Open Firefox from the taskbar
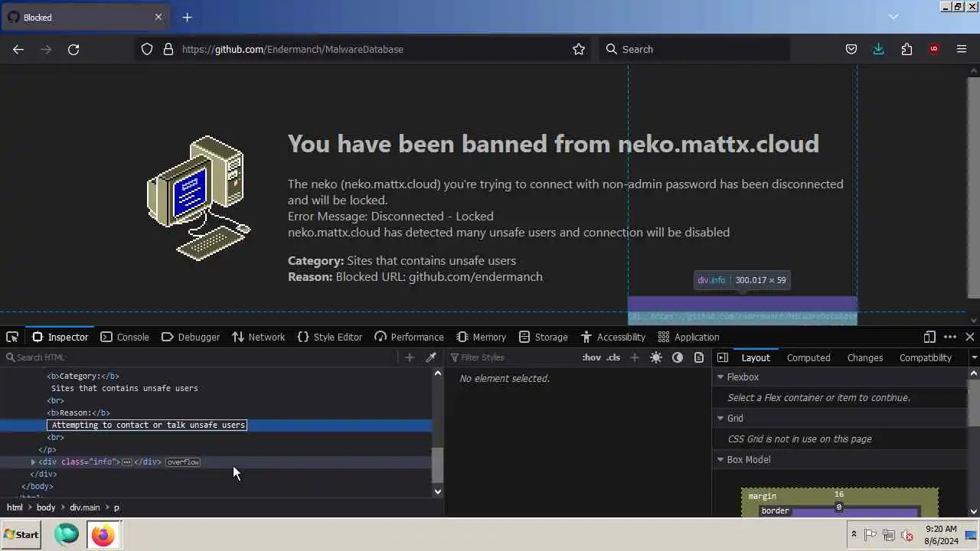The image size is (980, 551). [x=103, y=534]
